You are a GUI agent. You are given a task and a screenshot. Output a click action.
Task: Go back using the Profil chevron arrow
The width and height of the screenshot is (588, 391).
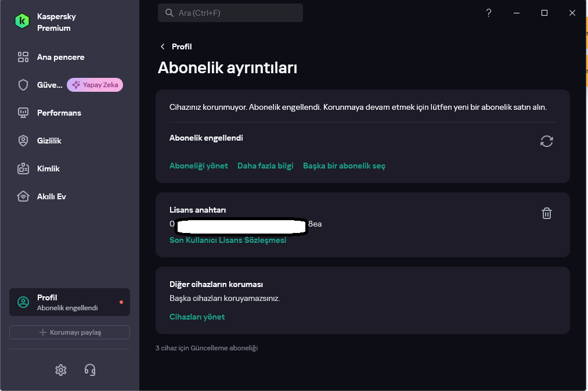[x=163, y=46]
